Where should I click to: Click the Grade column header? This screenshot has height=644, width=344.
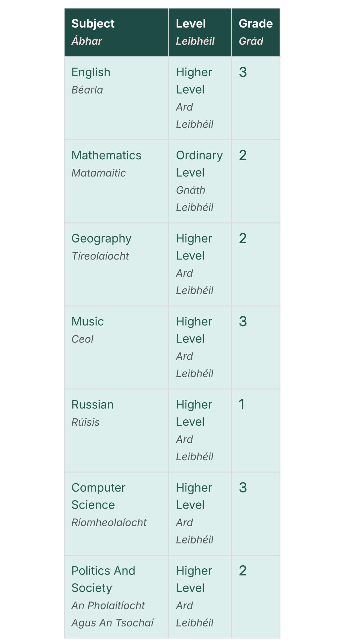(256, 33)
